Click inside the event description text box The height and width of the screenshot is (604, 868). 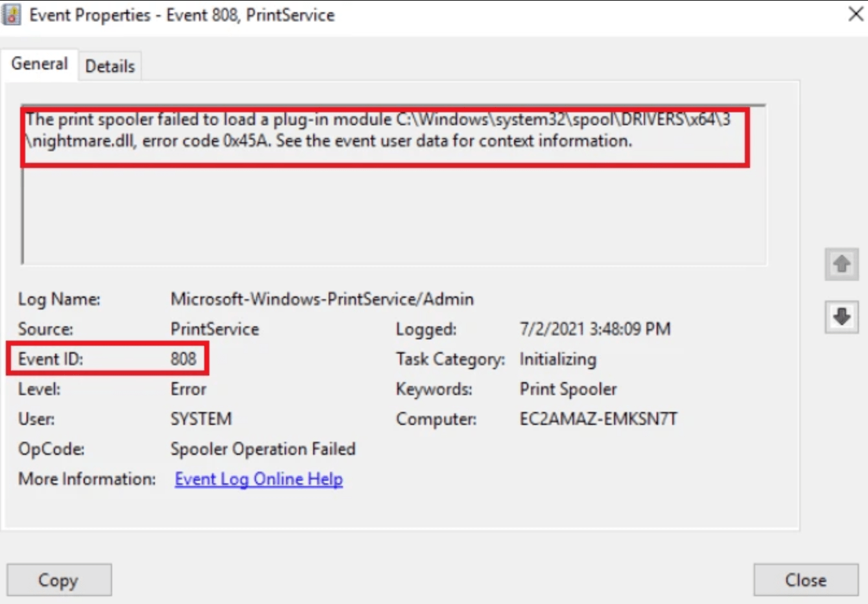(x=389, y=208)
